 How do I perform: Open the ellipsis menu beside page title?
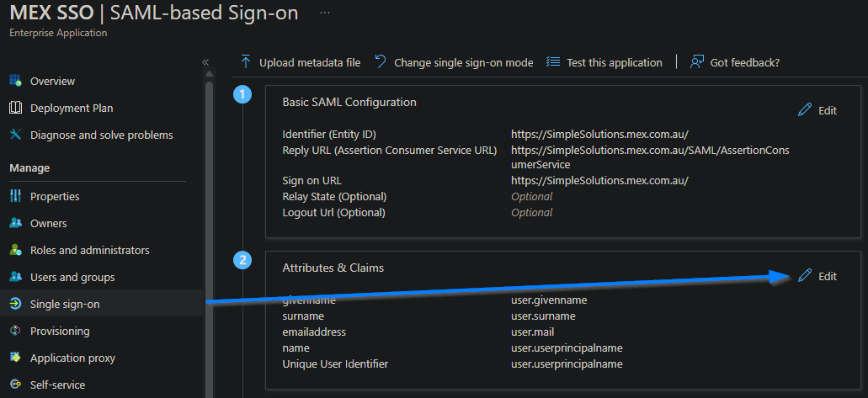click(x=325, y=14)
